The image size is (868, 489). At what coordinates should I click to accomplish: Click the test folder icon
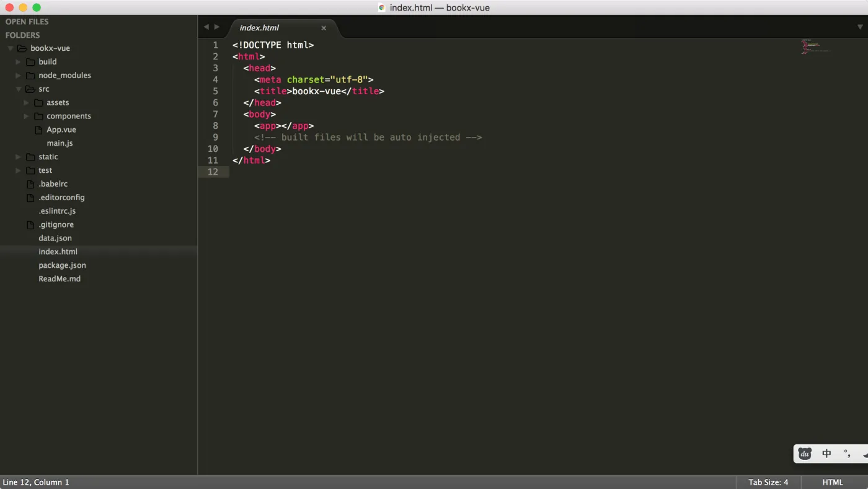coord(30,170)
